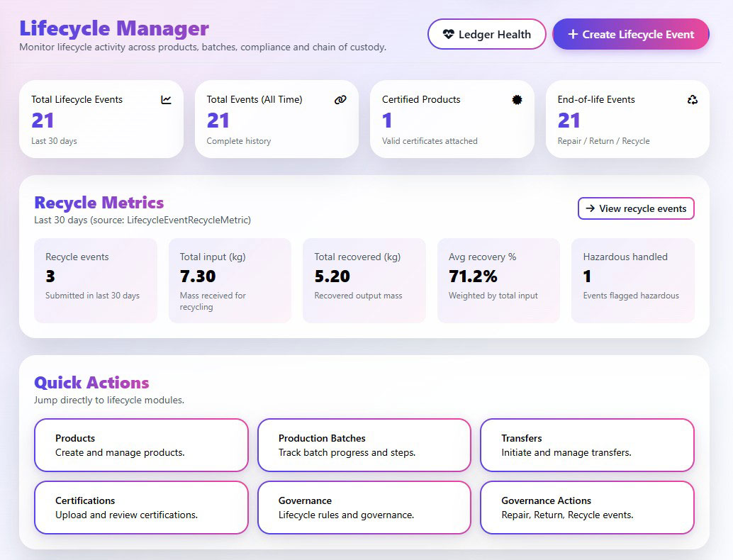Open Governance Actions for Repair, Return, Recycle
The height and width of the screenshot is (560, 733).
(x=587, y=508)
